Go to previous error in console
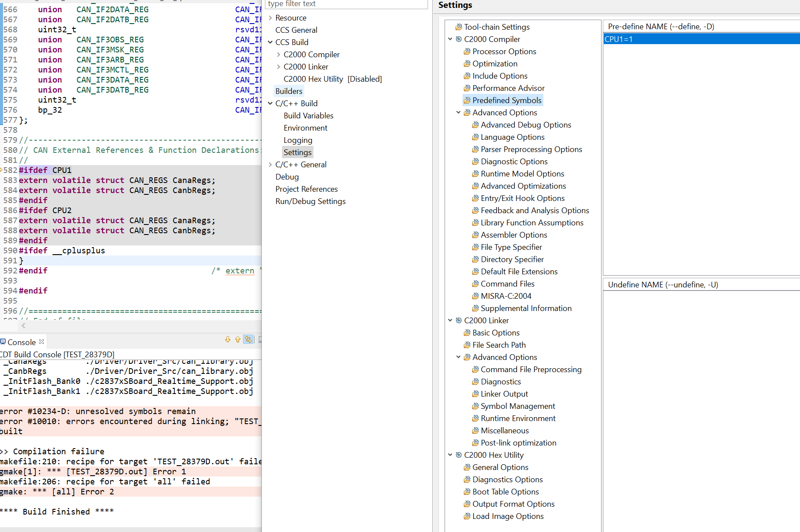 click(x=238, y=339)
